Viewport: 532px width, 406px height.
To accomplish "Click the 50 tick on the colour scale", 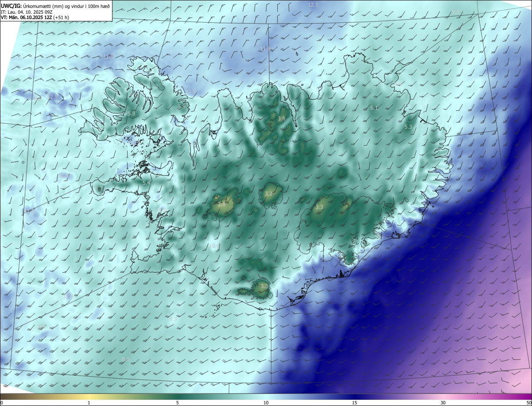I will (x=529, y=403).
